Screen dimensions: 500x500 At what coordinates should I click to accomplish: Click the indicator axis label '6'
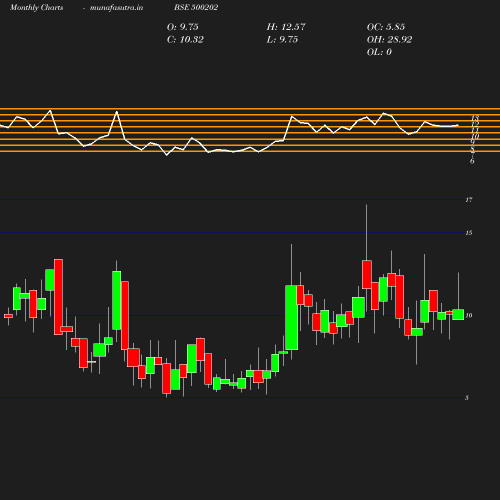click(472, 161)
